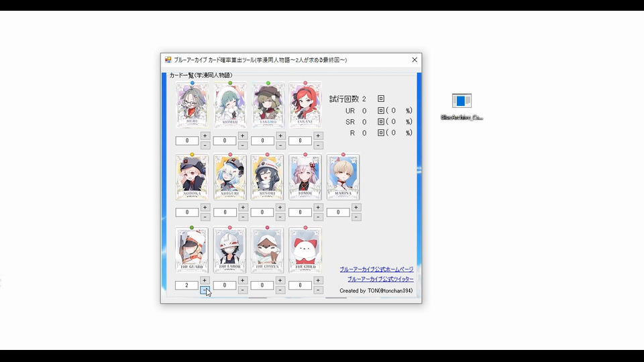Image resolution: width=644 pixels, height=362 pixels.
Task: Focus the MARINA count input field
Action: [338, 213]
